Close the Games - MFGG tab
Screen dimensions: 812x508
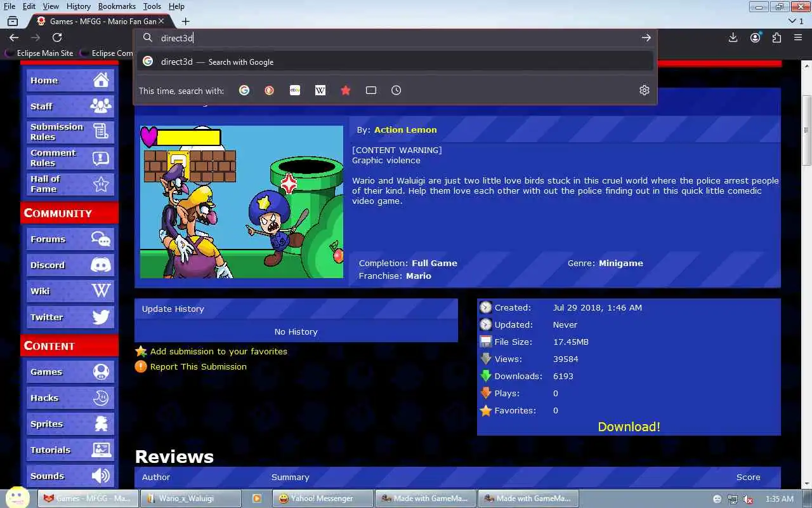(x=161, y=21)
